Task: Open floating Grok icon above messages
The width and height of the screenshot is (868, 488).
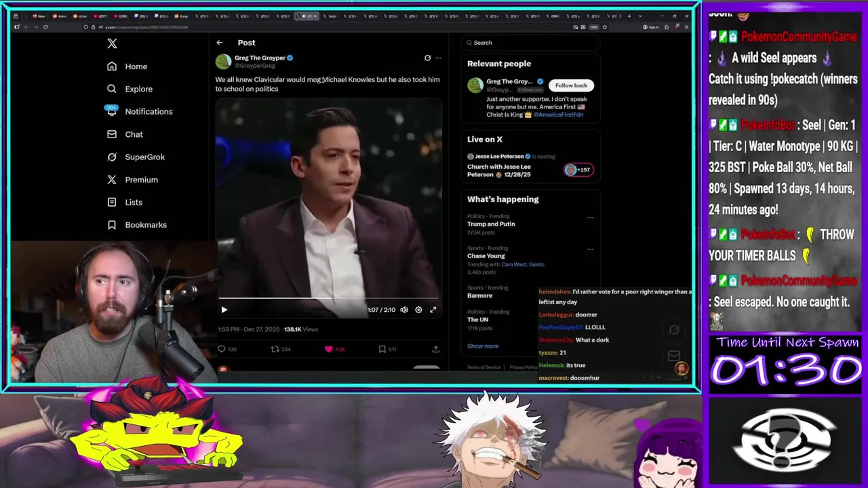Action: [674, 330]
